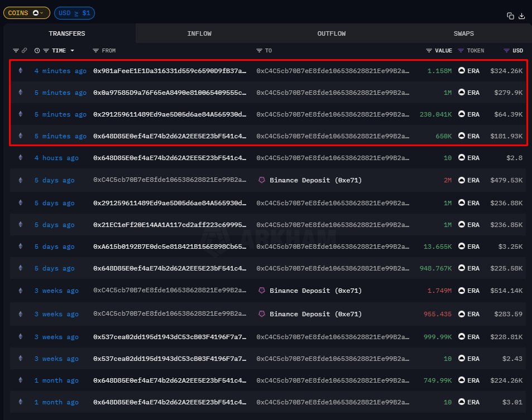
Task: Click the Ethereum chain icon in the first row
Action: pyautogui.click(x=21, y=71)
